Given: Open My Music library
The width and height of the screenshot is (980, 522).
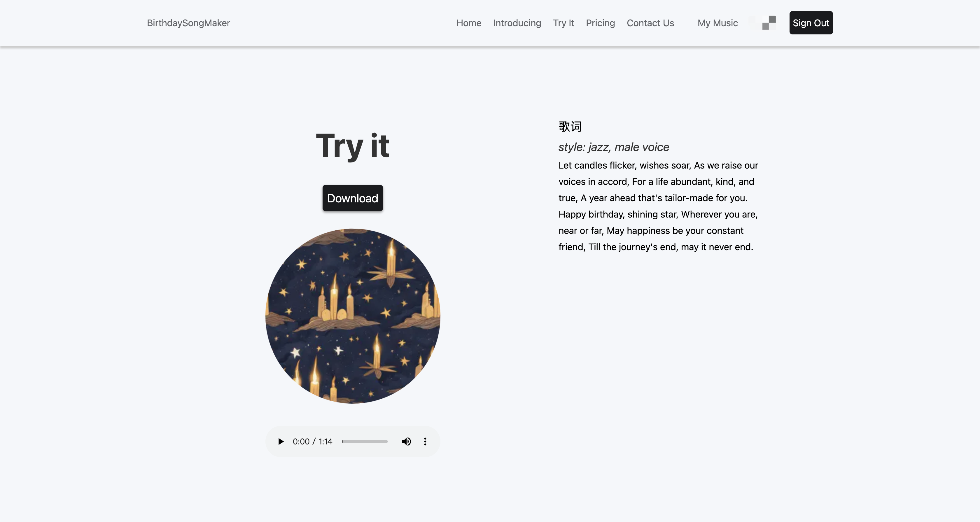Looking at the screenshot, I should coord(717,23).
